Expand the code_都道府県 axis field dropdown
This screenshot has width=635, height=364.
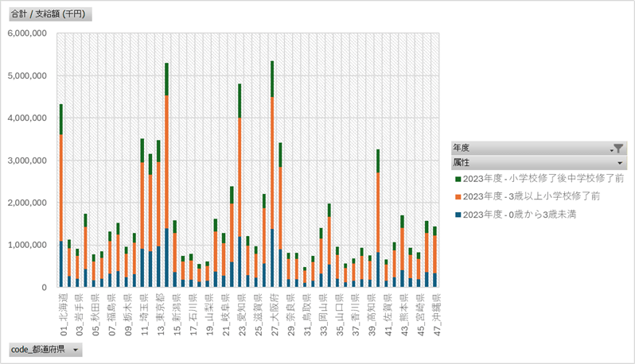tap(76, 350)
